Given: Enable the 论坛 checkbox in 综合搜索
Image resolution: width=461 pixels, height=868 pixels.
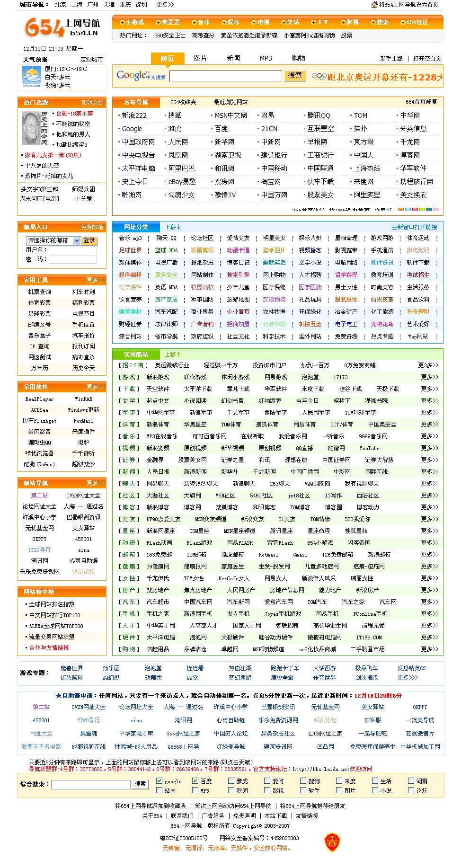Looking at the screenshot, I should click(x=411, y=790).
